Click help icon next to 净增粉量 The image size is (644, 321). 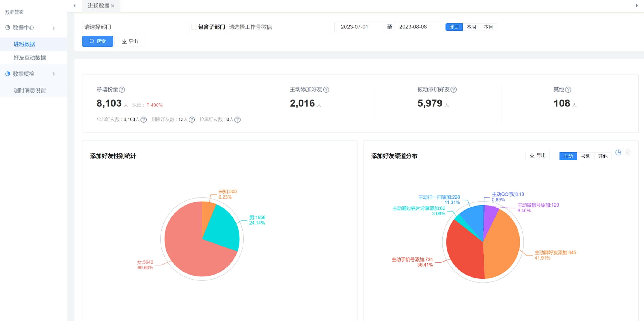tap(122, 90)
